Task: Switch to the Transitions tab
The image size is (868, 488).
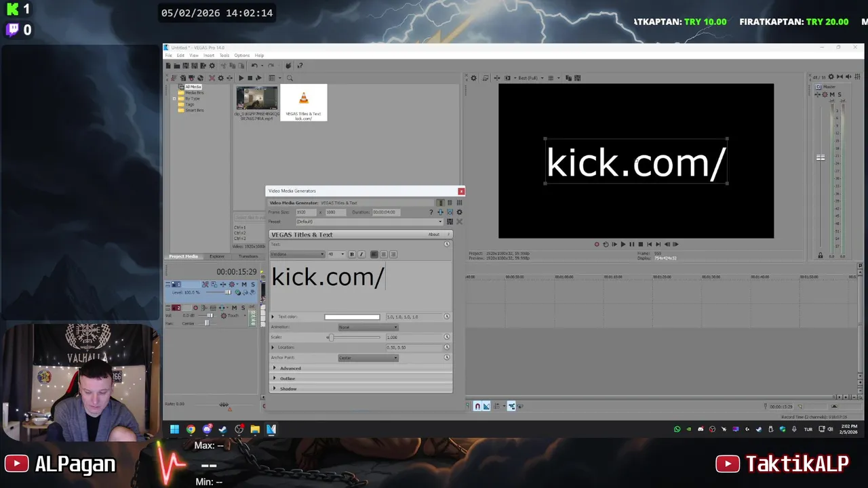Action: (248, 256)
